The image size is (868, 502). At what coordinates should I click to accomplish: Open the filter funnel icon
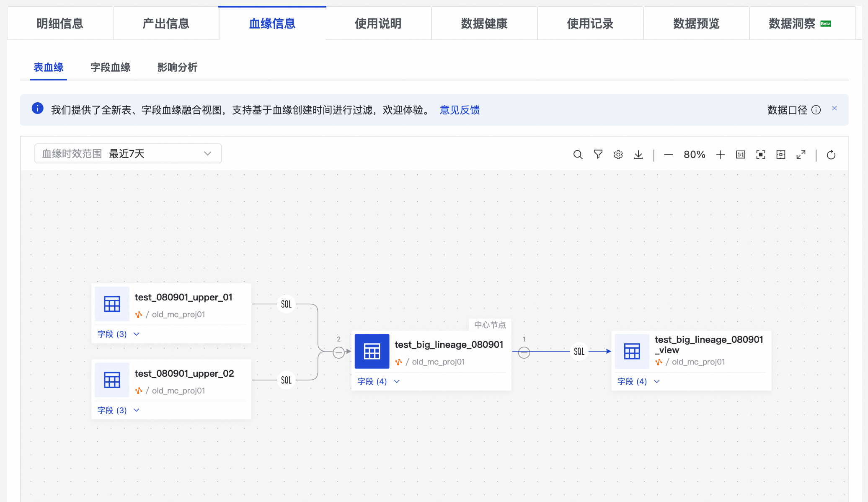coord(598,155)
